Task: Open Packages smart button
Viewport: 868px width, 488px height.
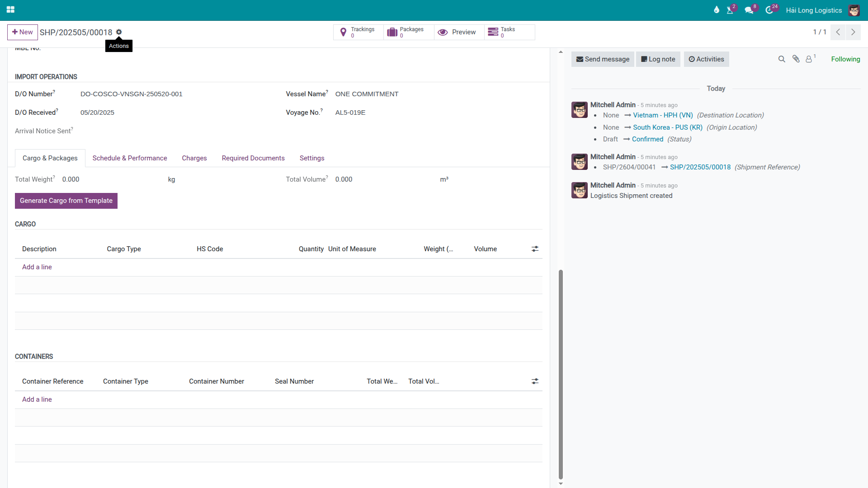Action: pos(409,32)
